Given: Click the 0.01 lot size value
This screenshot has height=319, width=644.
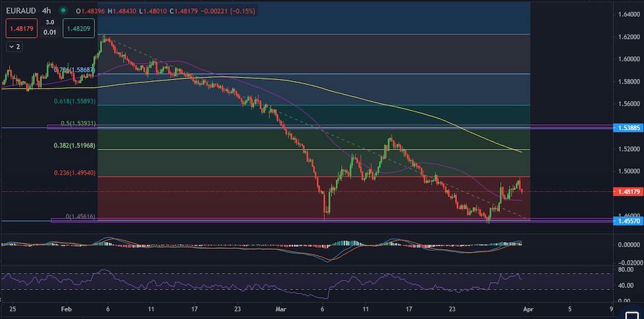Looking at the screenshot, I should coord(50,32).
